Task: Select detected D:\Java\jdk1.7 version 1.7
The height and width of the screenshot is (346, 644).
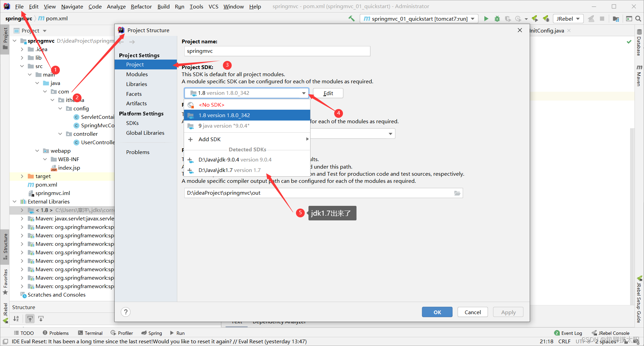Action: coord(247,170)
